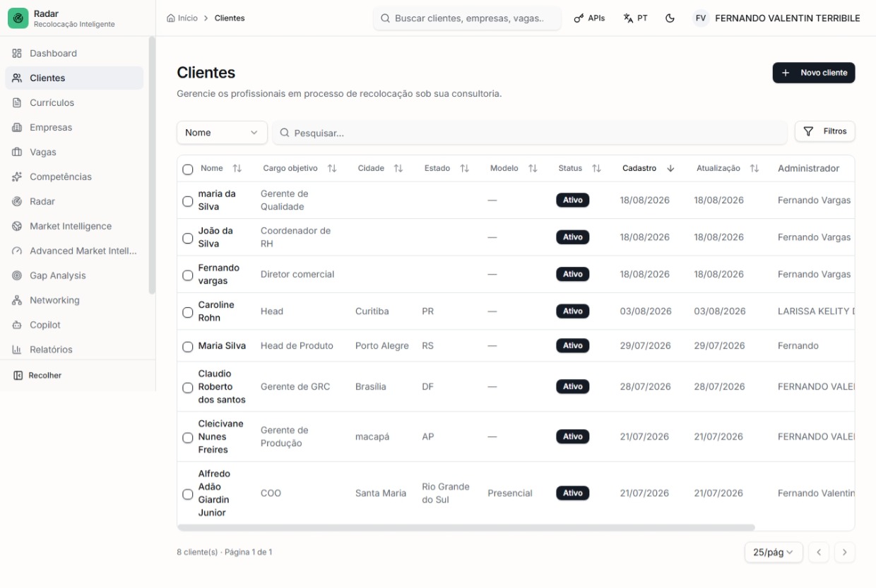This screenshot has width=876, height=588.
Task: Select the João da Silva checkbox
Action: 187,238
